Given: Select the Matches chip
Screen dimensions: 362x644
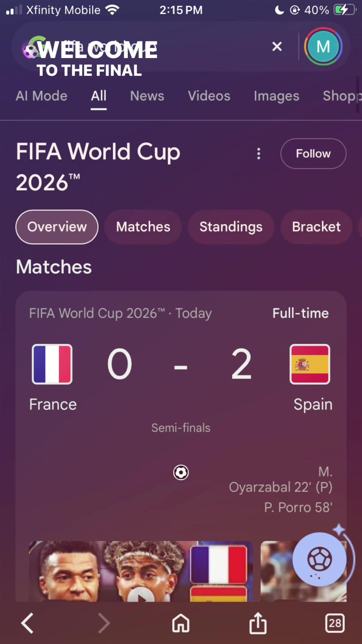Looking at the screenshot, I should pyautogui.click(x=143, y=227).
